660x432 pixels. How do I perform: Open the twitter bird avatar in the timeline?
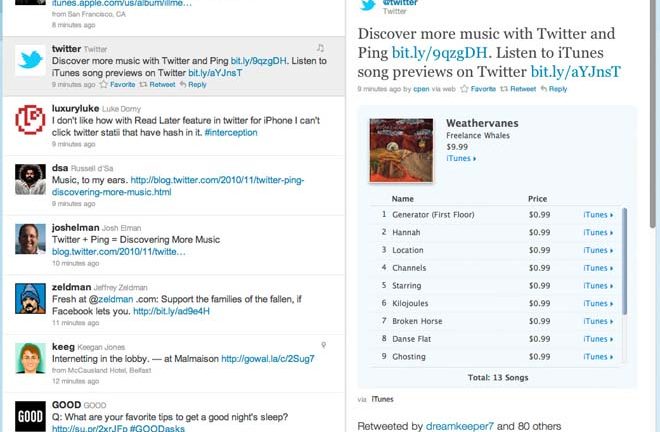[x=30, y=60]
